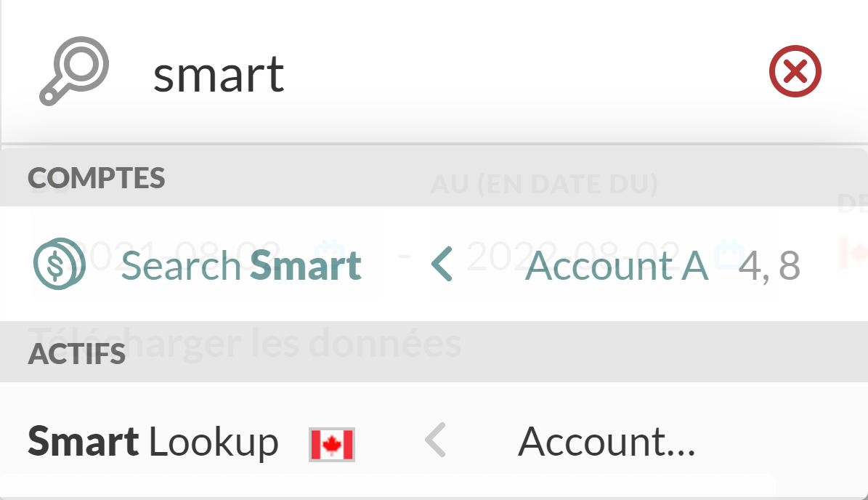Click the grey chevron in the Smart Lookup row
Image resolution: width=868 pixels, height=500 pixels.
click(434, 441)
